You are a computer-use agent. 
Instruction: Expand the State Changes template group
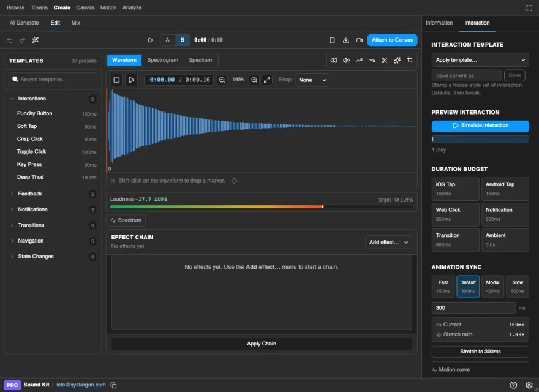53,257
